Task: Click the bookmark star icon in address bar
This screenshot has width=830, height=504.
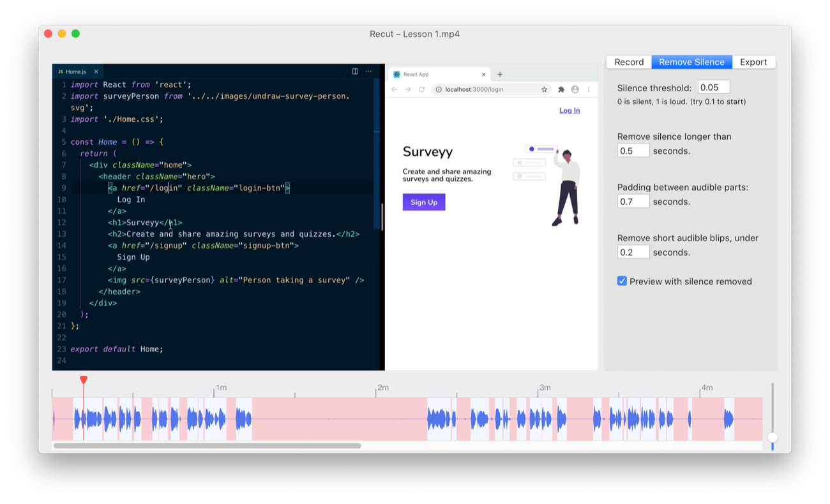Action: tap(544, 89)
